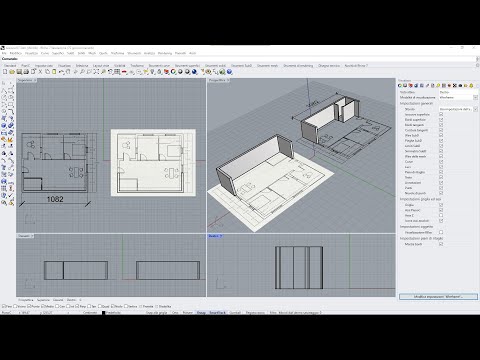Image resolution: width=480 pixels, height=360 pixels.
Task: Click the Print icon
Action: point(26,72)
